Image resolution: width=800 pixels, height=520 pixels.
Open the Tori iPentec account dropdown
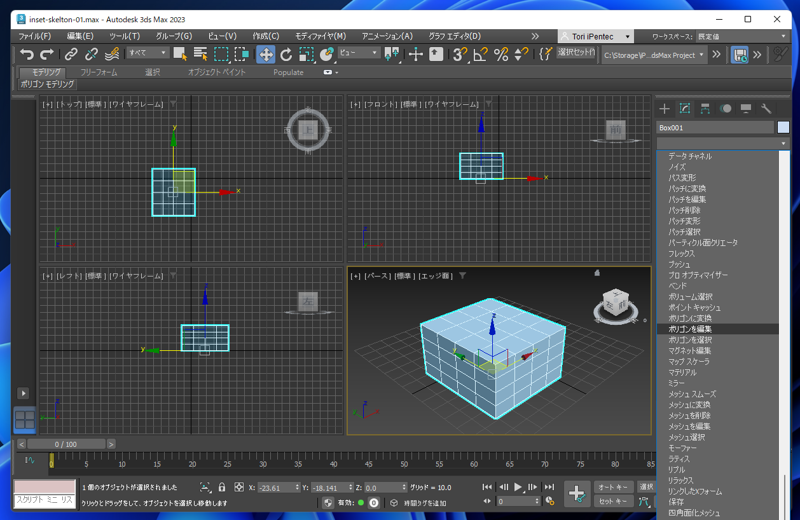tap(595, 36)
